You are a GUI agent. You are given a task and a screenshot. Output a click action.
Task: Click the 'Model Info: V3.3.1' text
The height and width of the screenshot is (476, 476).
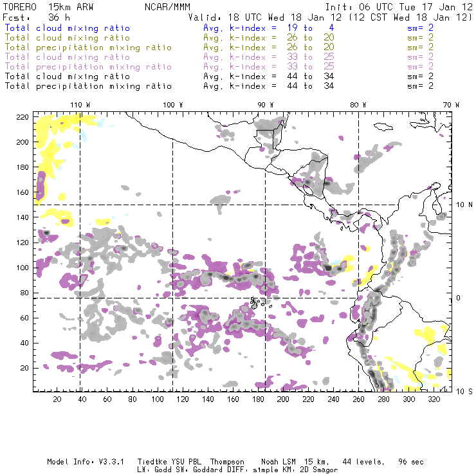(86, 462)
